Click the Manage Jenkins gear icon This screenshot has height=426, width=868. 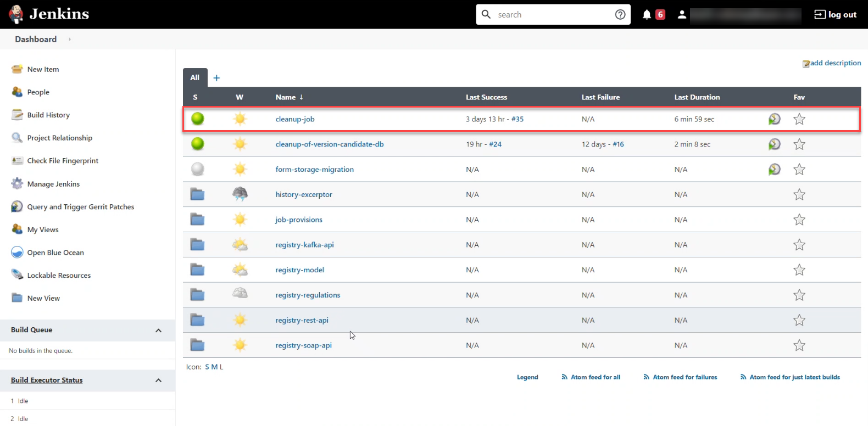18,183
